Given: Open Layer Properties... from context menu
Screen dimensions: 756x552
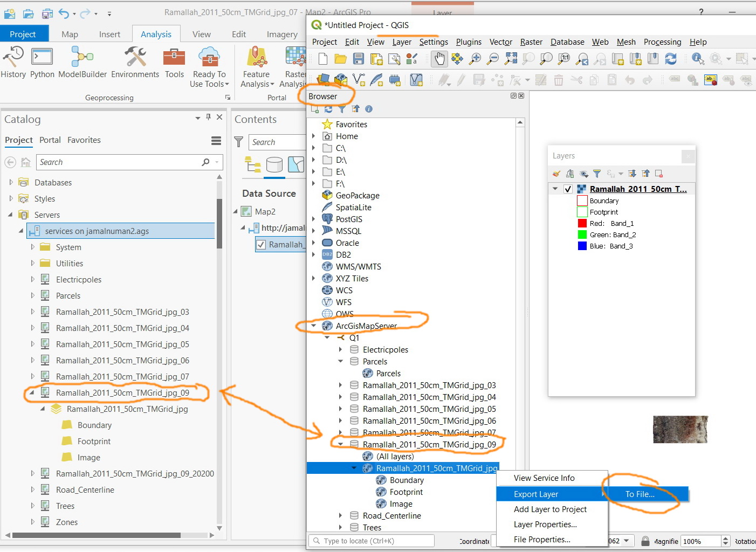Looking at the screenshot, I should click(552, 525).
